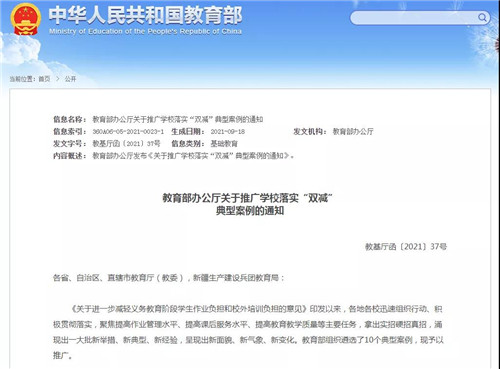Click the main article heading 典型案例的通知

(250, 211)
